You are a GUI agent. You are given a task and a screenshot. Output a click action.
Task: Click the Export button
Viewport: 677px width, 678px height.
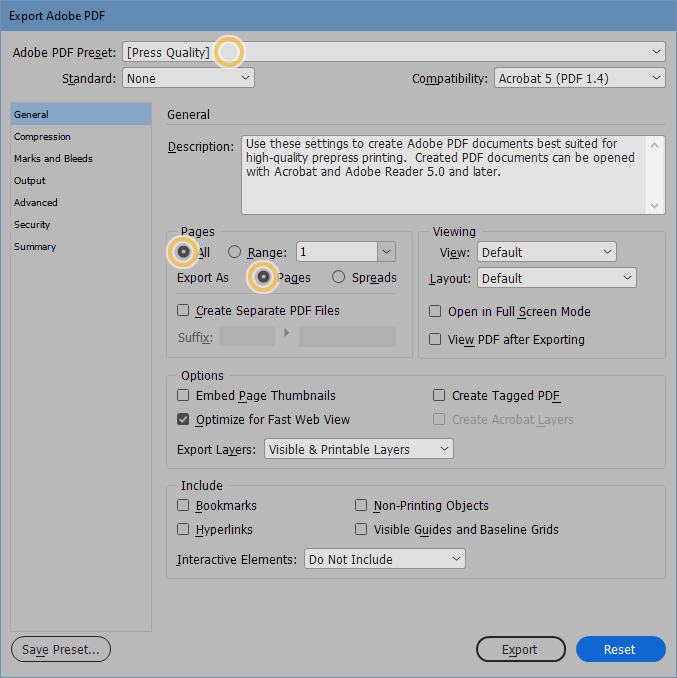521,649
